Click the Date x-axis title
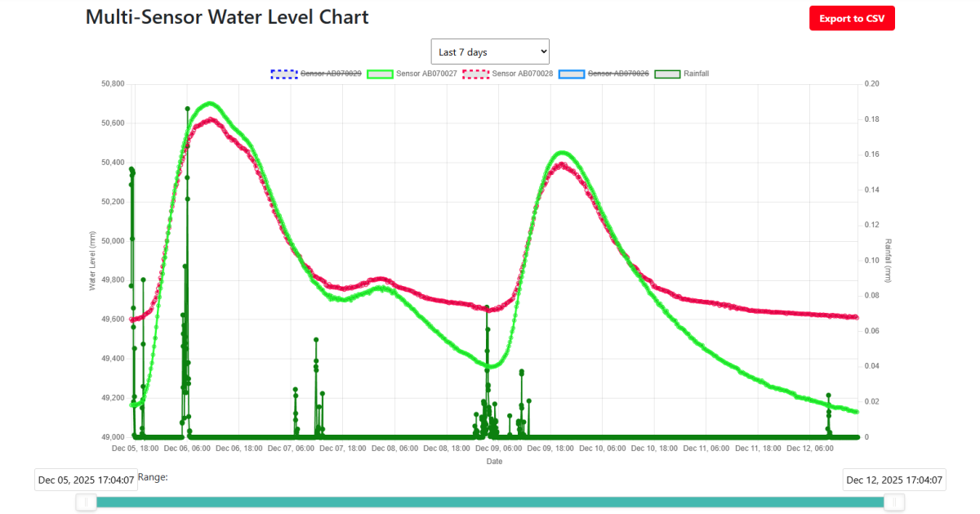Image resolution: width=980 pixels, height=514 pixels. click(494, 462)
